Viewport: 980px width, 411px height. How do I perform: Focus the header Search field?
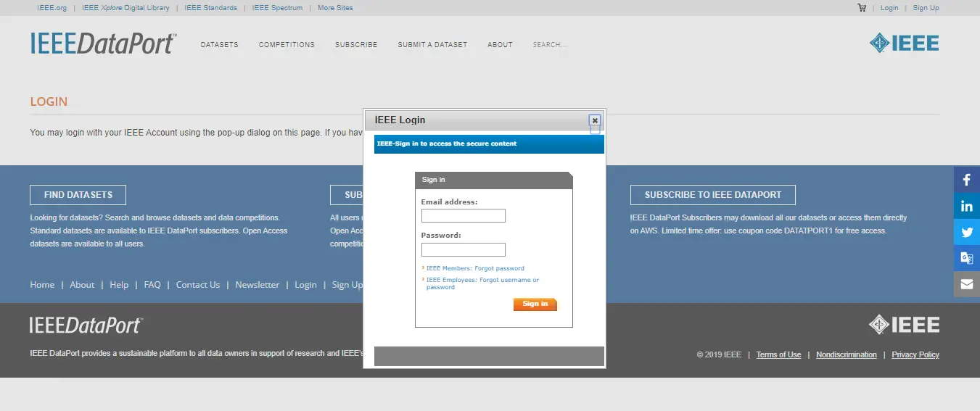pos(549,45)
